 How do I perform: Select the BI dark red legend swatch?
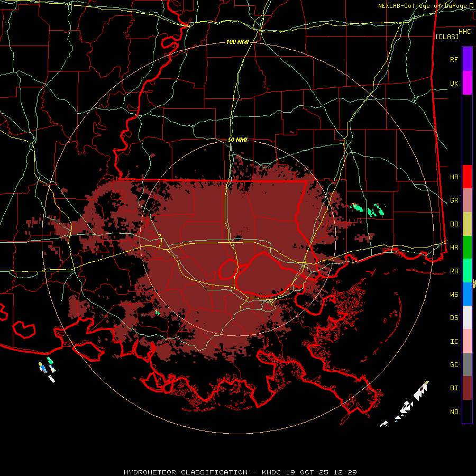pos(467,388)
